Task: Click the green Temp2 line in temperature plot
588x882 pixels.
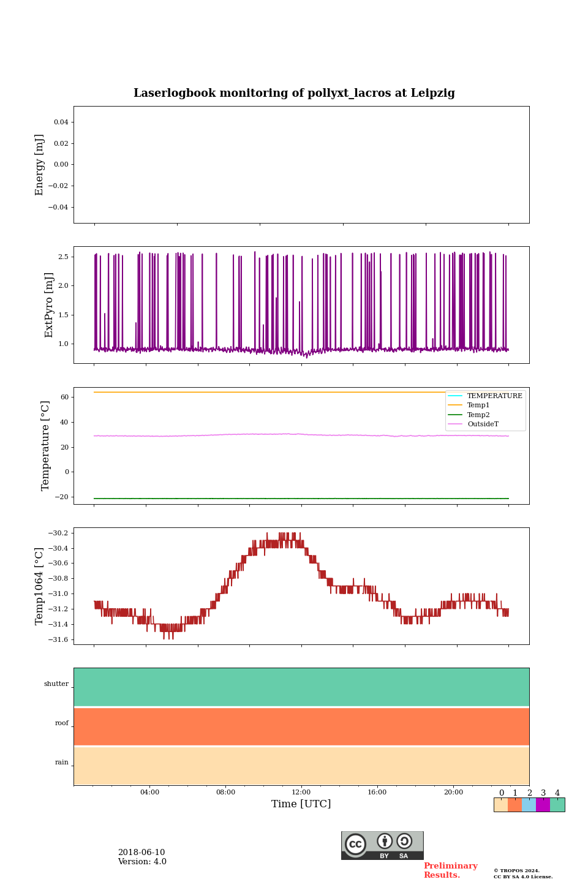Action: click(x=301, y=499)
